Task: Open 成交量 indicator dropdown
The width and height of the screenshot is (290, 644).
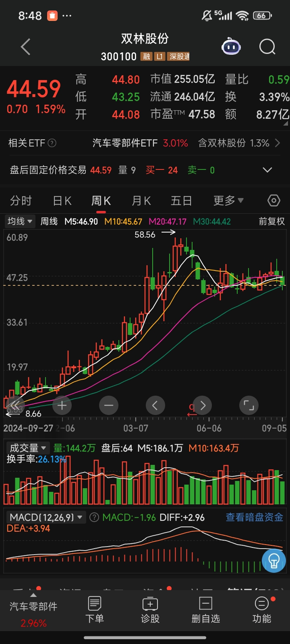Action: (x=28, y=448)
